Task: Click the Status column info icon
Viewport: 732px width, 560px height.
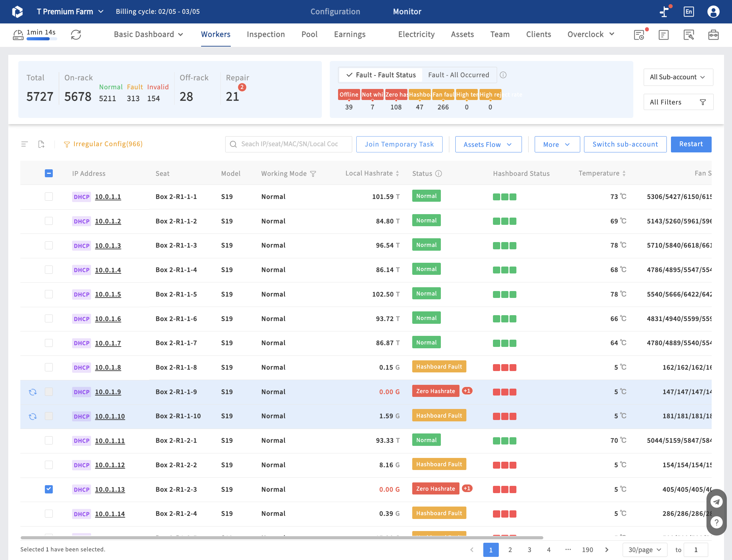Action: click(x=438, y=173)
